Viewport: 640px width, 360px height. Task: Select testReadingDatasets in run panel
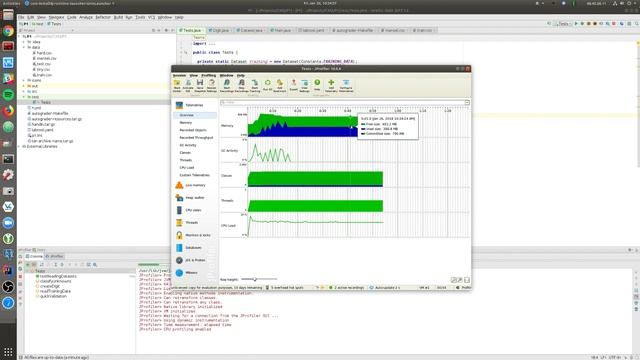click(x=57, y=276)
